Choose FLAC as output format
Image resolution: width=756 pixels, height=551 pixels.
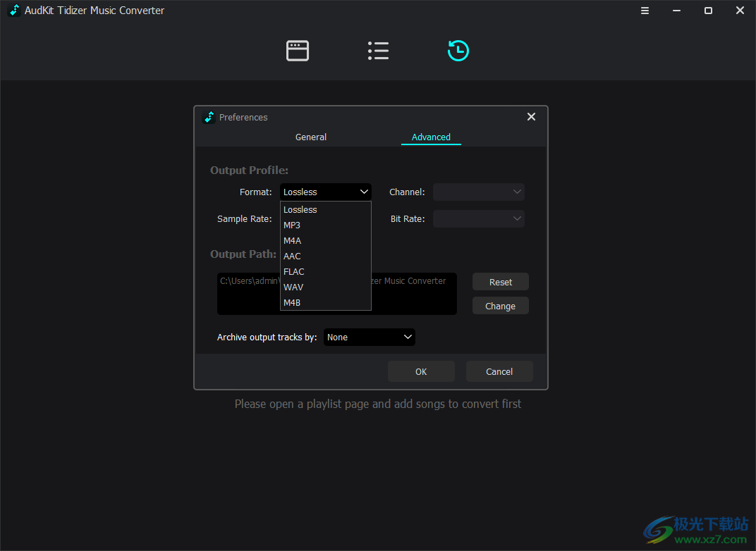point(293,271)
